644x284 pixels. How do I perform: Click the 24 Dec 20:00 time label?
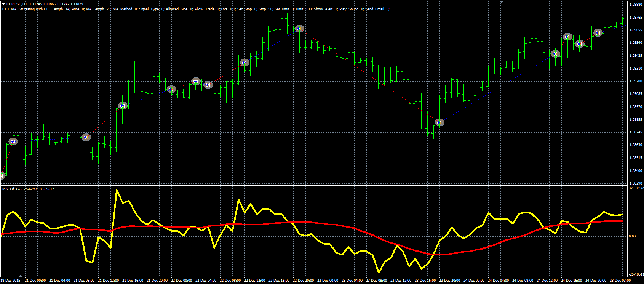click(x=596, y=281)
